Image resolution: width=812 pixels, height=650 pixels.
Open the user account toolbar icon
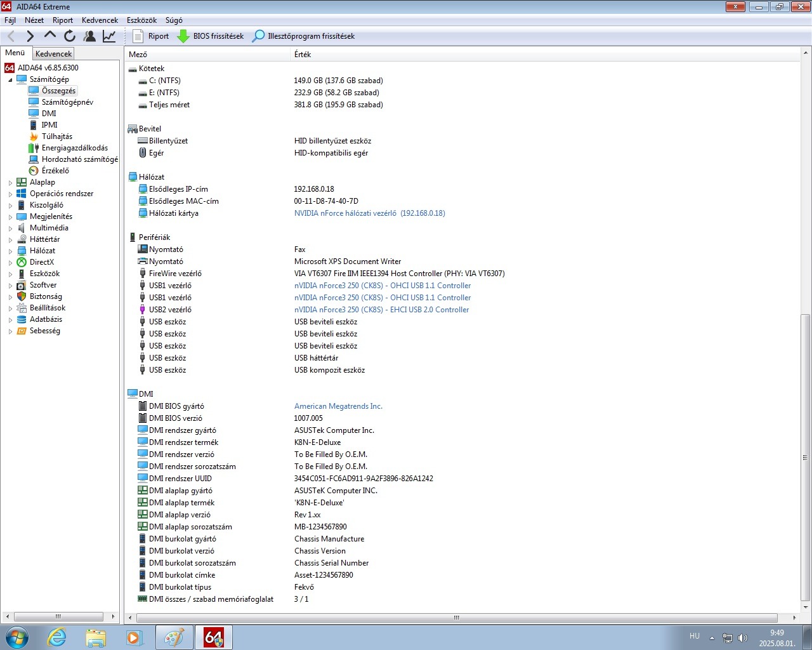coord(89,36)
